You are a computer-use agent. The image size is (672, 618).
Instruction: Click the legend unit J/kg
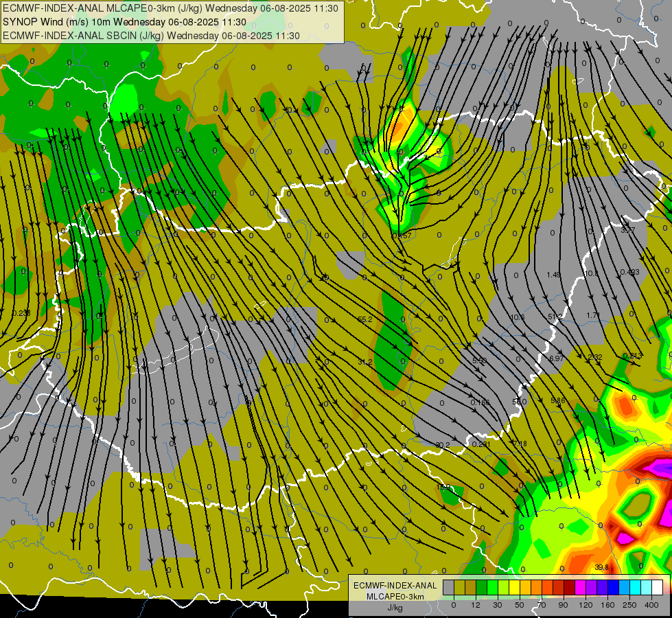tap(395, 607)
